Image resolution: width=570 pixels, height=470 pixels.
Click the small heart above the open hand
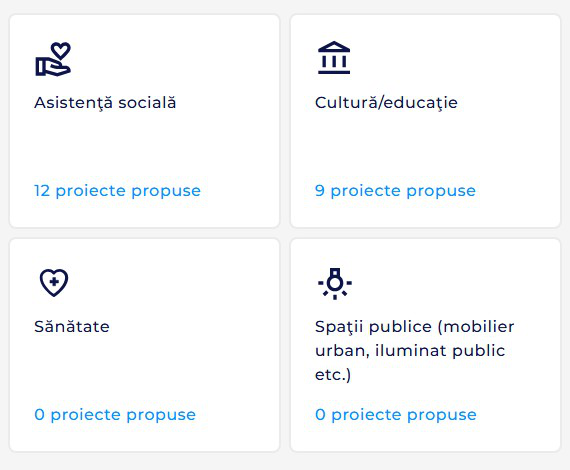tap(60, 50)
